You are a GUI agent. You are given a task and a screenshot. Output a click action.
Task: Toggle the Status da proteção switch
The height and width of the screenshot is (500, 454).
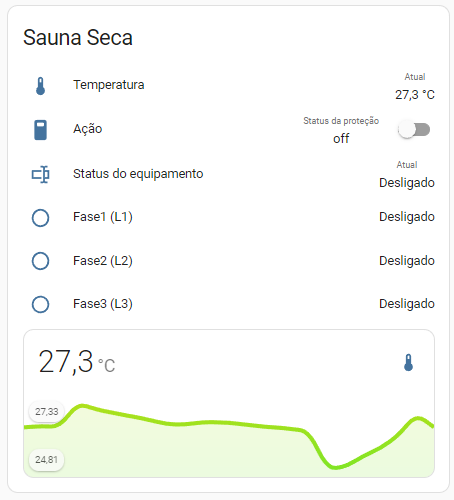point(414,130)
